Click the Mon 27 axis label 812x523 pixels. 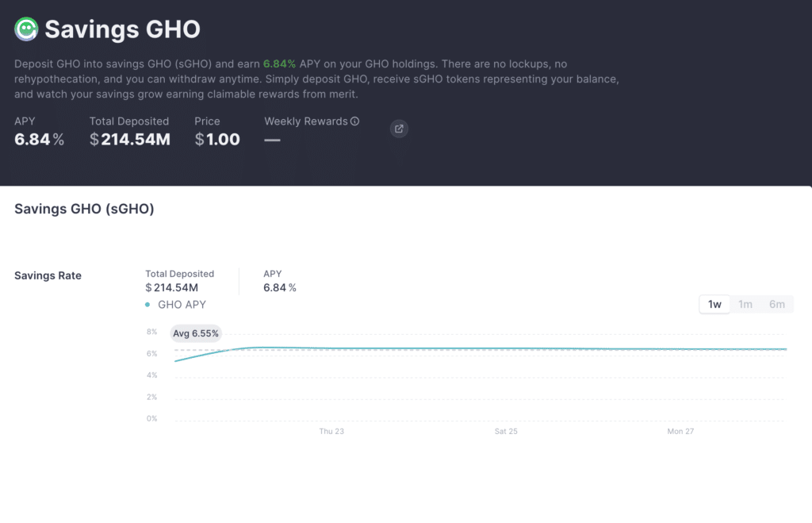[680, 431]
